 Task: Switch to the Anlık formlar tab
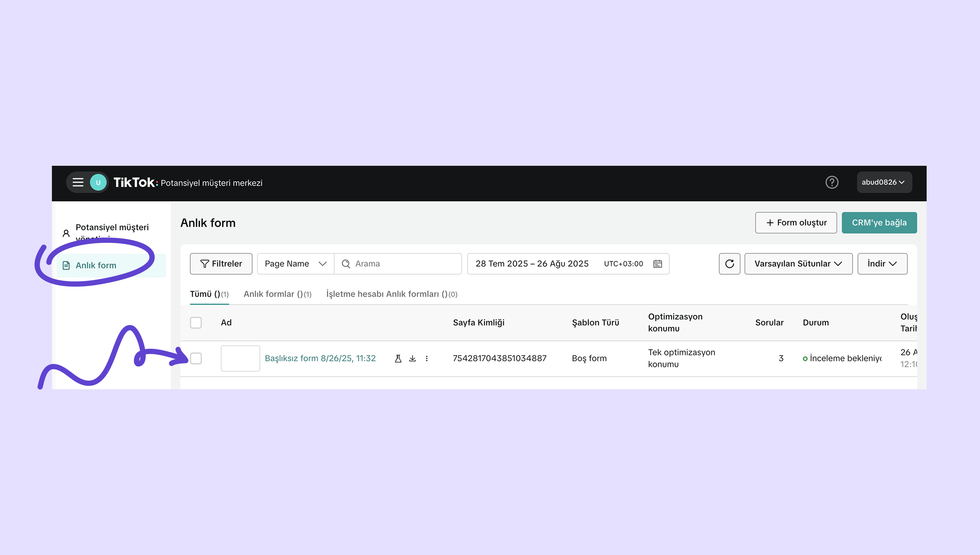[x=277, y=294]
